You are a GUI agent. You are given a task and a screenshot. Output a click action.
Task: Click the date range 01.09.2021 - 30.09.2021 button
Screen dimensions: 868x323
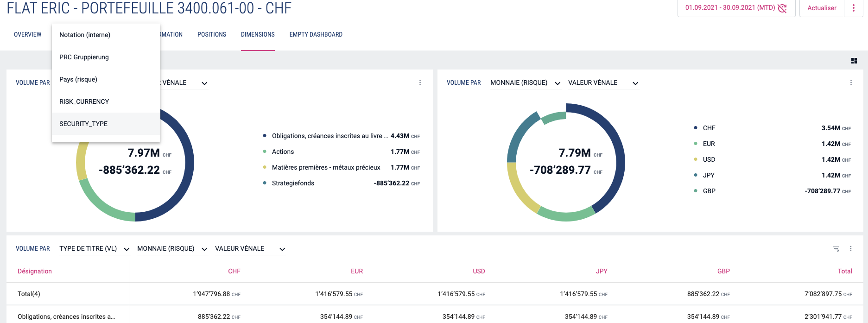click(730, 8)
